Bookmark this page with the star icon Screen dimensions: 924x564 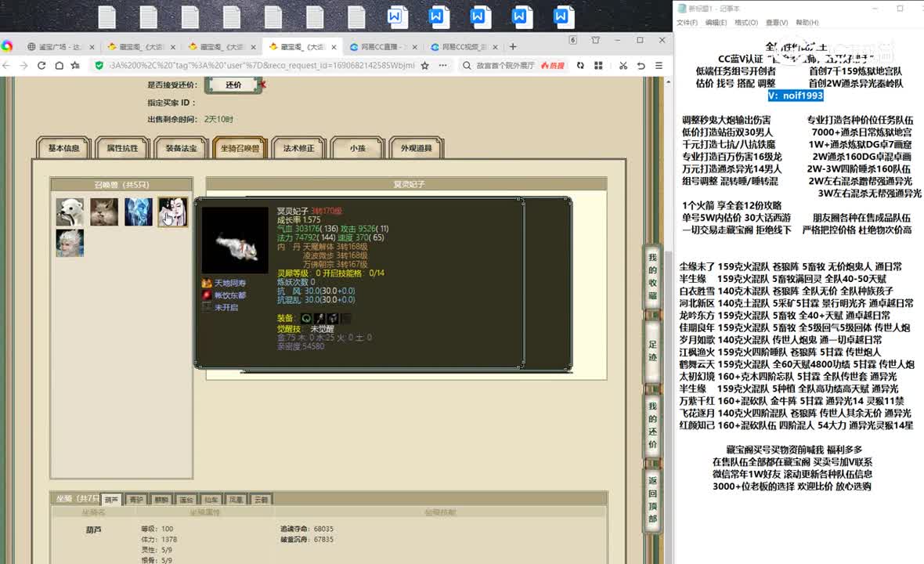coord(425,66)
